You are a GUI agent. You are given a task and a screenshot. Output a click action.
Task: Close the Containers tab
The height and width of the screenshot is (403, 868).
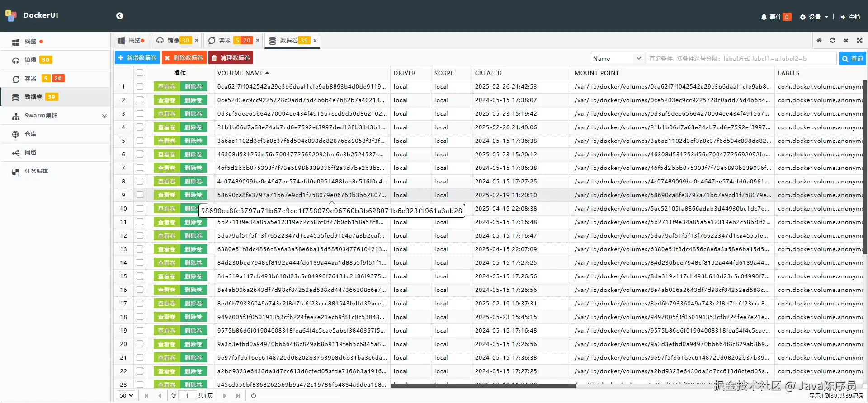[258, 40]
